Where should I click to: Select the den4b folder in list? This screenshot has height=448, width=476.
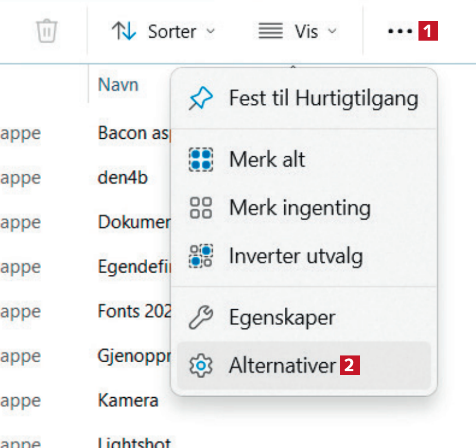[123, 178]
